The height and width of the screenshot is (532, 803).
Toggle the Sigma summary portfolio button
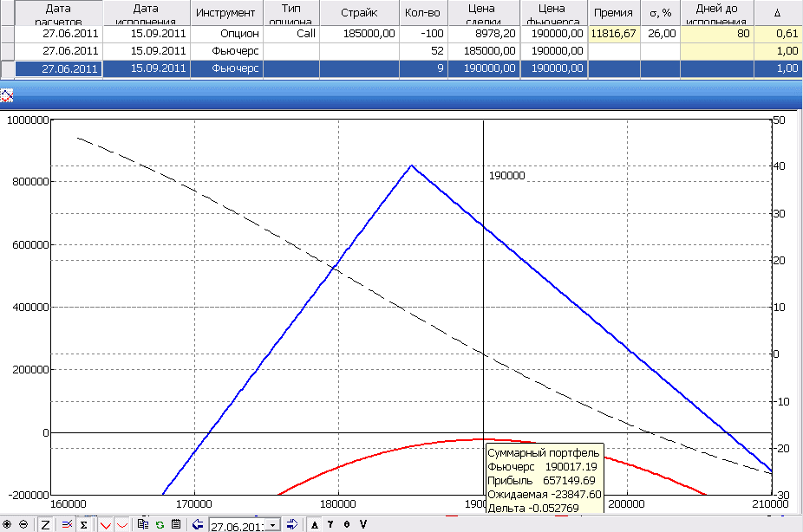tap(83, 524)
